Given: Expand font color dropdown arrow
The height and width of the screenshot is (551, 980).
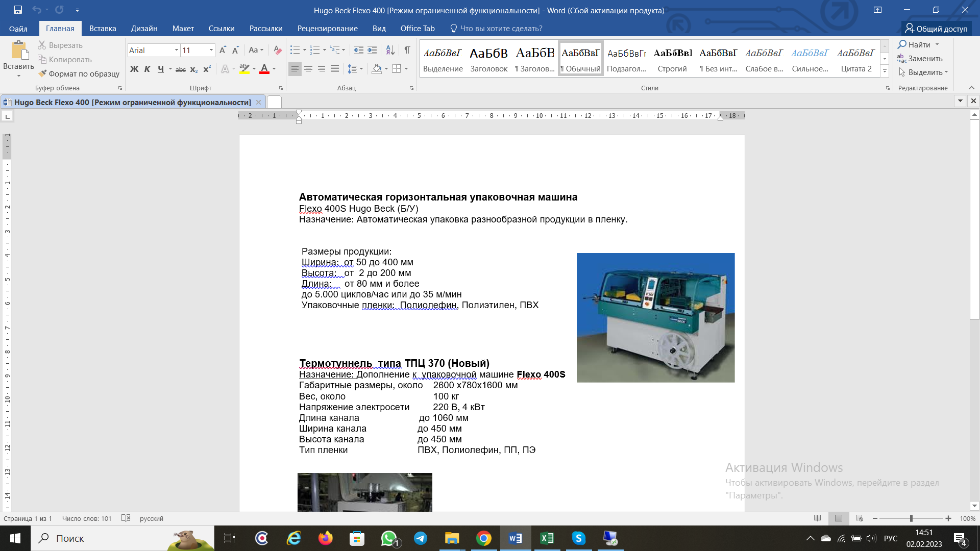Looking at the screenshot, I should pos(274,69).
